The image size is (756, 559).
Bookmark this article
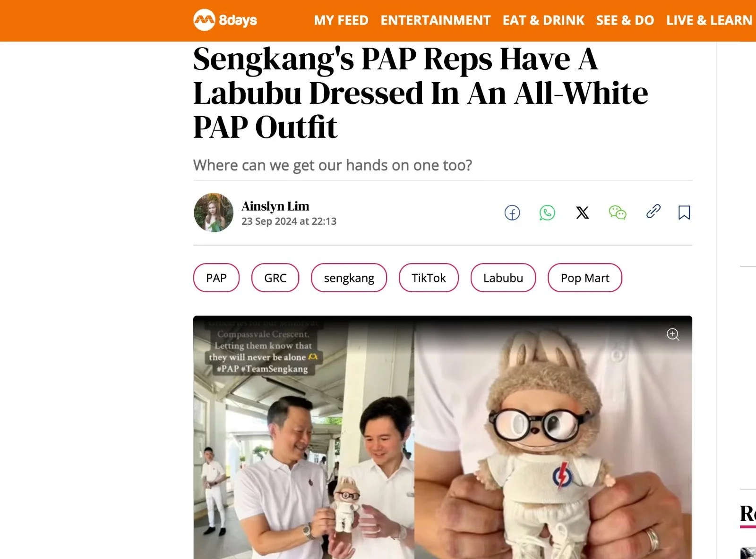(x=684, y=213)
